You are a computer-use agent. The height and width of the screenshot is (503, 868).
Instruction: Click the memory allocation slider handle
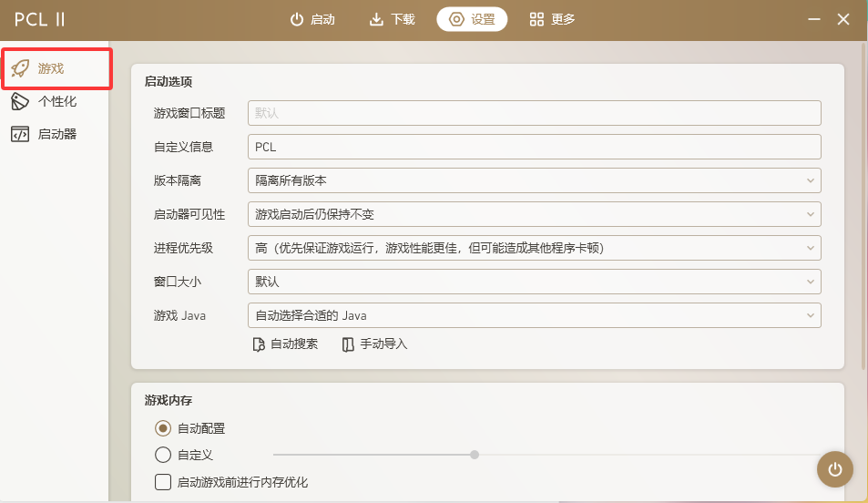pyautogui.click(x=475, y=455)
